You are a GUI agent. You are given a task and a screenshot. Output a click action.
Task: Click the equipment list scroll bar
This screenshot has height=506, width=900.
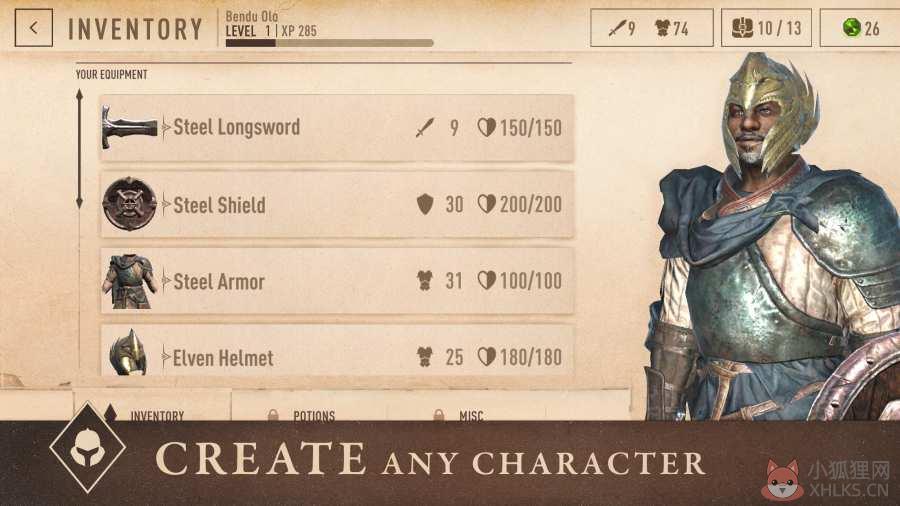(x=79, y=149)
